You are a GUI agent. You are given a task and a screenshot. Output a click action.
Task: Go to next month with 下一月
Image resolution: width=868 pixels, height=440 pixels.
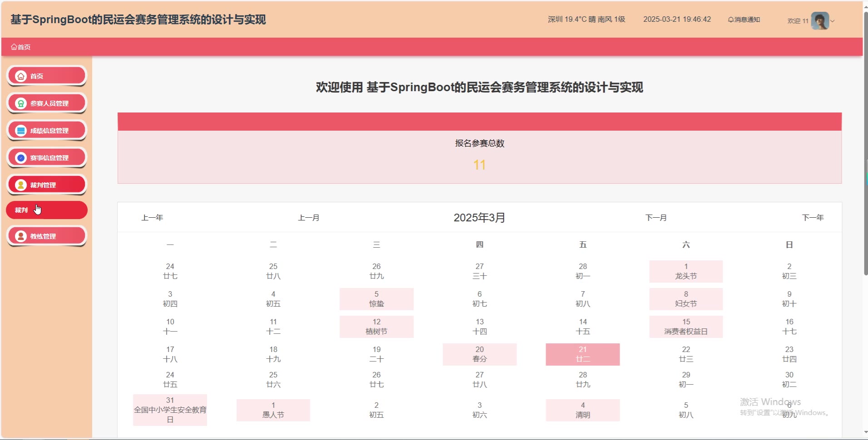(x=656, y=218)
